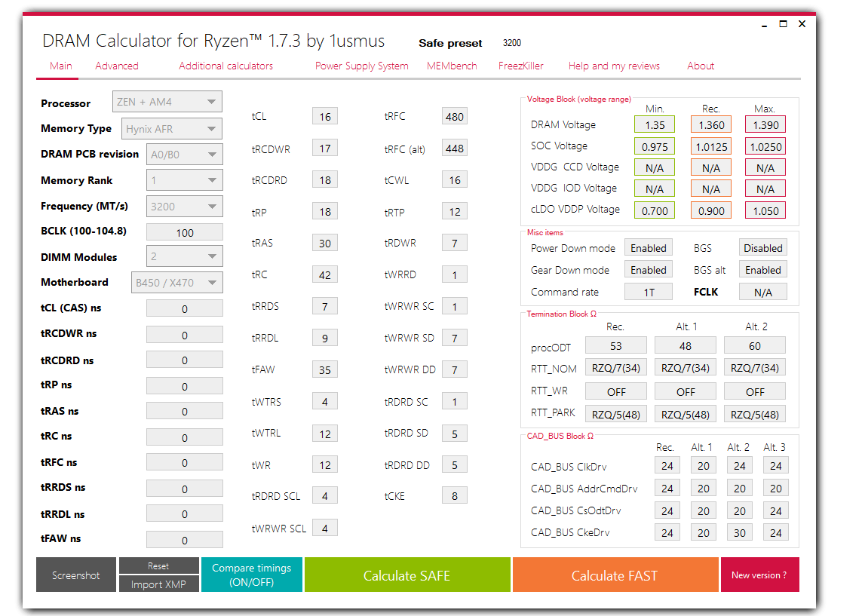Click cLDO VDDP Voltage Rec. 0.900
This screenshot has height=616, width=862.
tap(711, 210)
